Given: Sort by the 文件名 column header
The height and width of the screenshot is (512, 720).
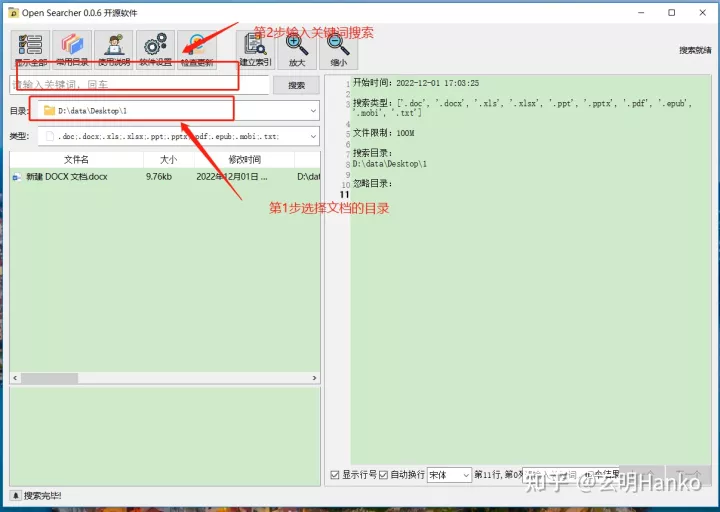Looking at the screenshot, I should point(76,159).
